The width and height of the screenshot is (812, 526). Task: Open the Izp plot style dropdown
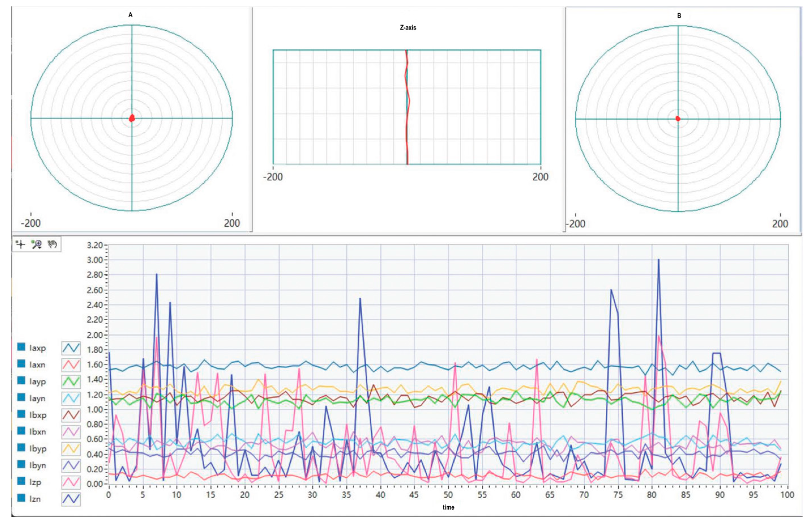pos(71,482)
